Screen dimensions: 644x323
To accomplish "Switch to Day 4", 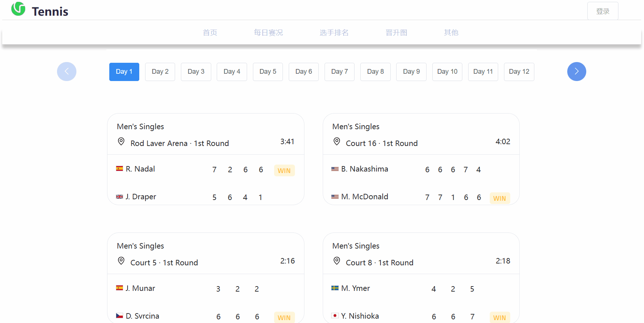I will pos(232,72).
